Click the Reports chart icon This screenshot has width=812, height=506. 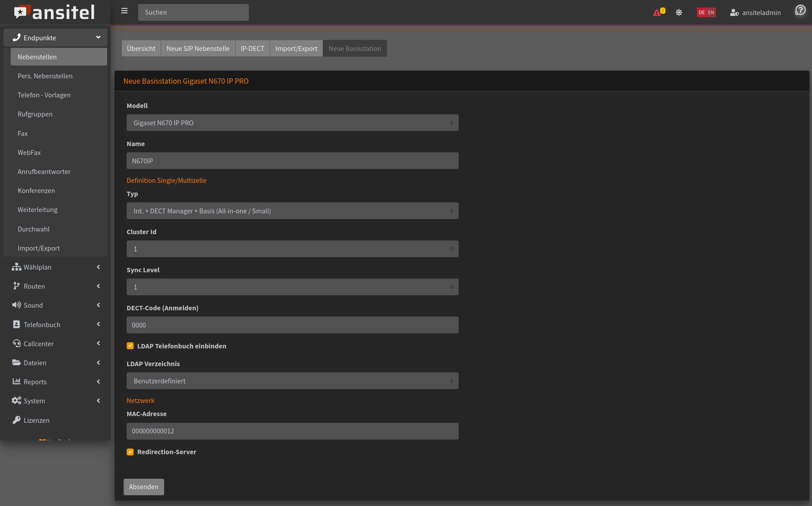tap(16, 382)
